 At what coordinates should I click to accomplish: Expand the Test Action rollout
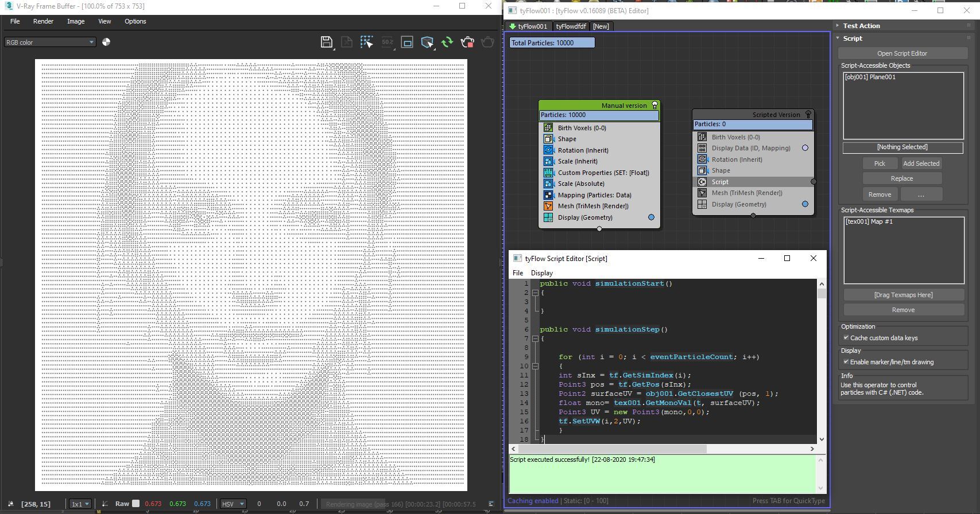click(x=838, y=25)
